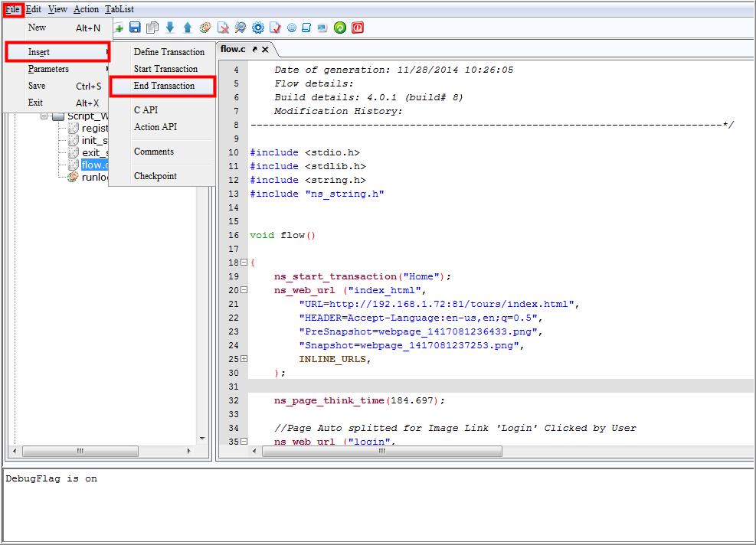This screenshot has height=545, width=756.
Task: Open the Action menu
Action: [86, 9]
